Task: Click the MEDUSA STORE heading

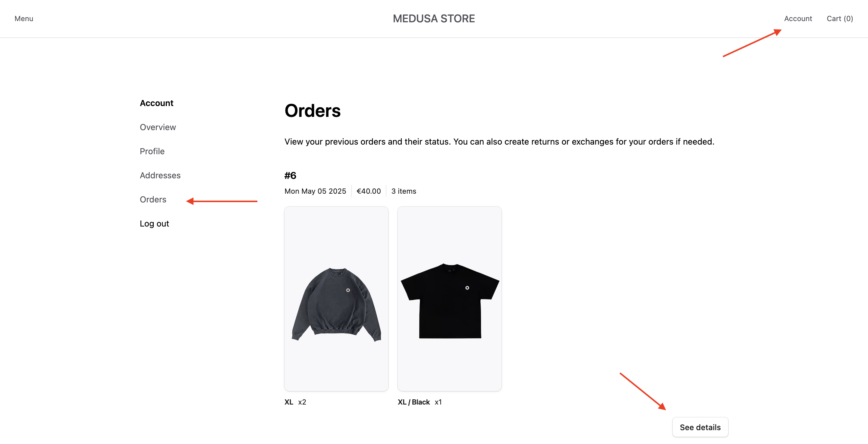Action: pos(434,19)
